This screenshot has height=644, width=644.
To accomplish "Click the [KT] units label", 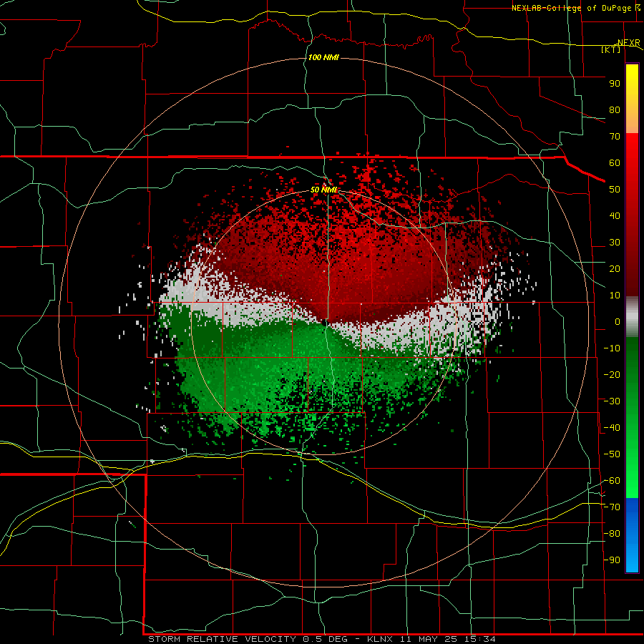I will [611, 49].
